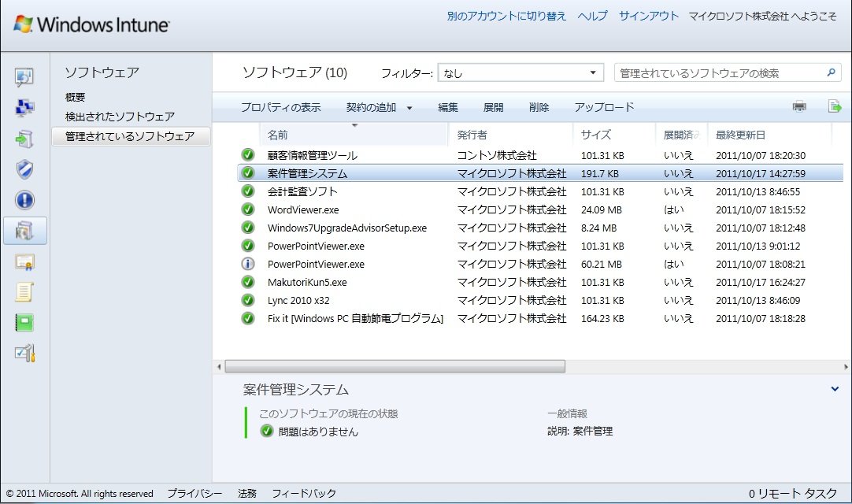Open the フィードバック footer link
The height and width of the screenshot is (504, 852).
click(x=304, y=493)
